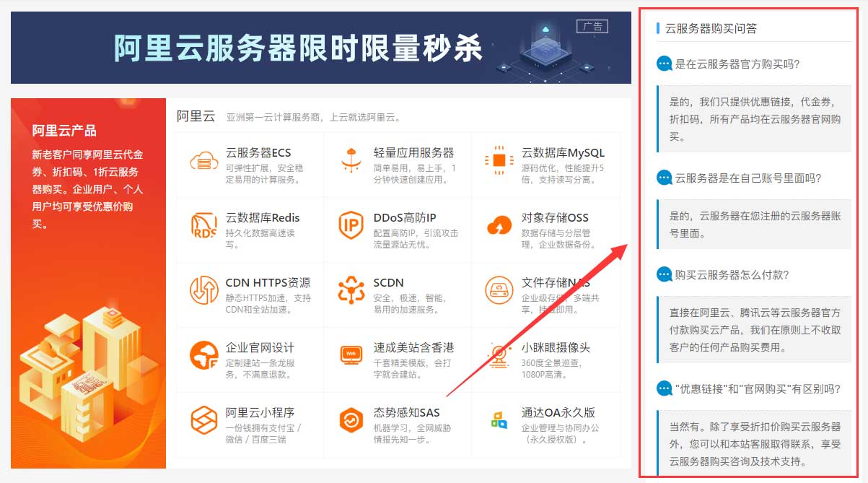Open the SCDN product title
868x483 pixels.
coord(389,283)
